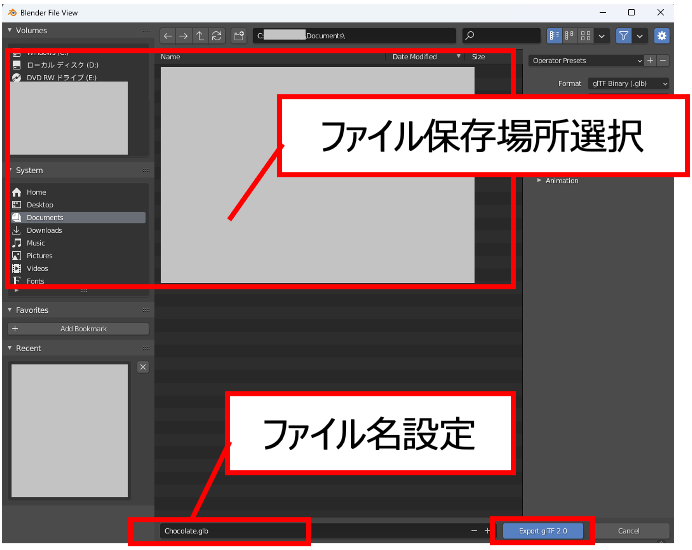Switch to thumbnail display mode

(x=585, y=36)
